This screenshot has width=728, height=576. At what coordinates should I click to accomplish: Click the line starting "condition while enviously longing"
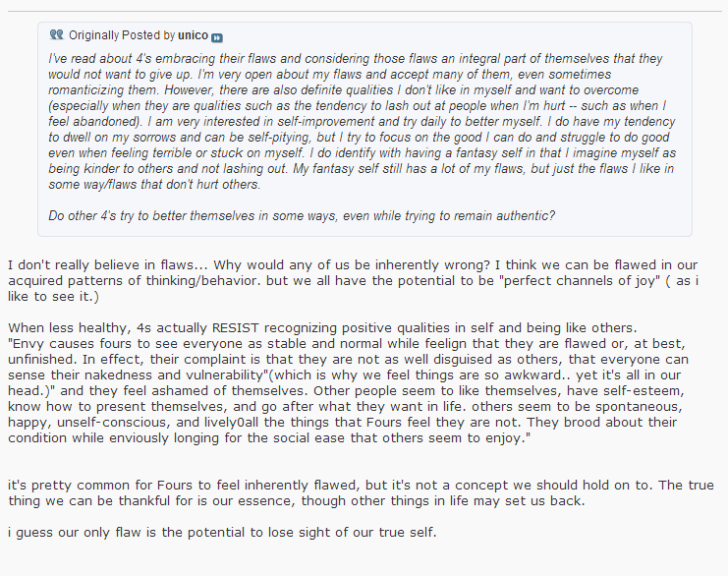pyautogui.click(x=269, y=438)
